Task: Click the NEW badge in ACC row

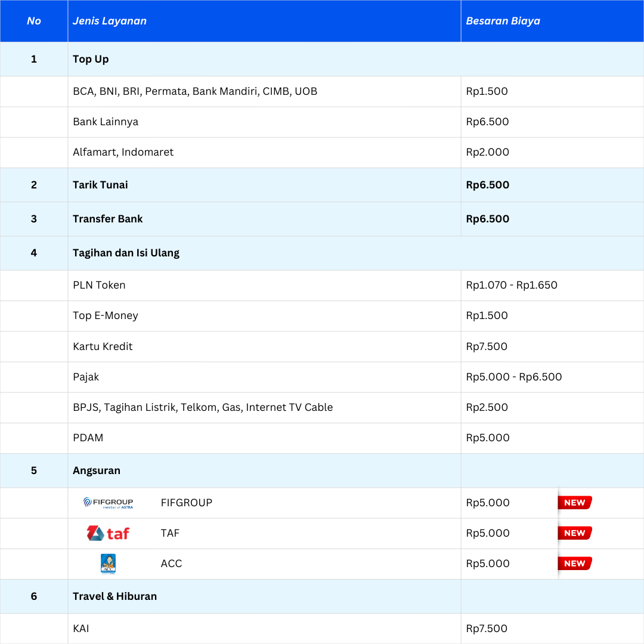Action: (574, 563)
